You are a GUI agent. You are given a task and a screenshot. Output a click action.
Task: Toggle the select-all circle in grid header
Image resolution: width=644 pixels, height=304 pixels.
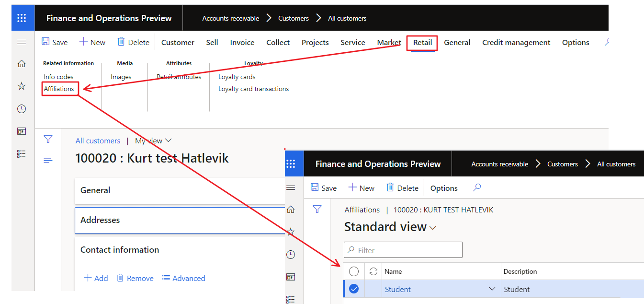coord(354,271)
